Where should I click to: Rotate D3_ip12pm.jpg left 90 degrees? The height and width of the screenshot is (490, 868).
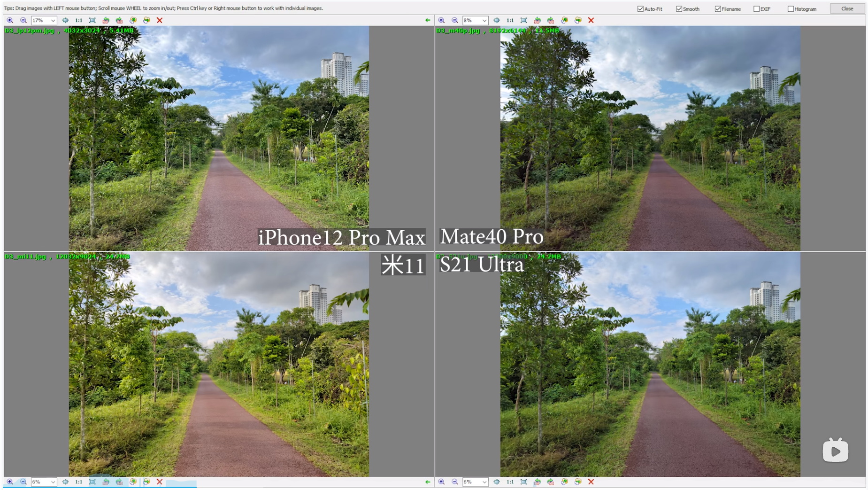tap(106, 20)
